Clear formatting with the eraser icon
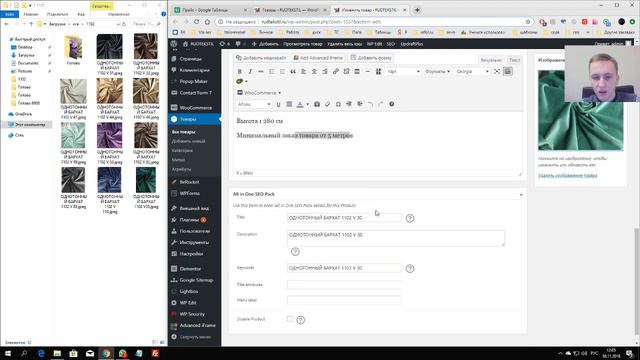The width and height of the screenshot is (640, 360). pos(327,104)
